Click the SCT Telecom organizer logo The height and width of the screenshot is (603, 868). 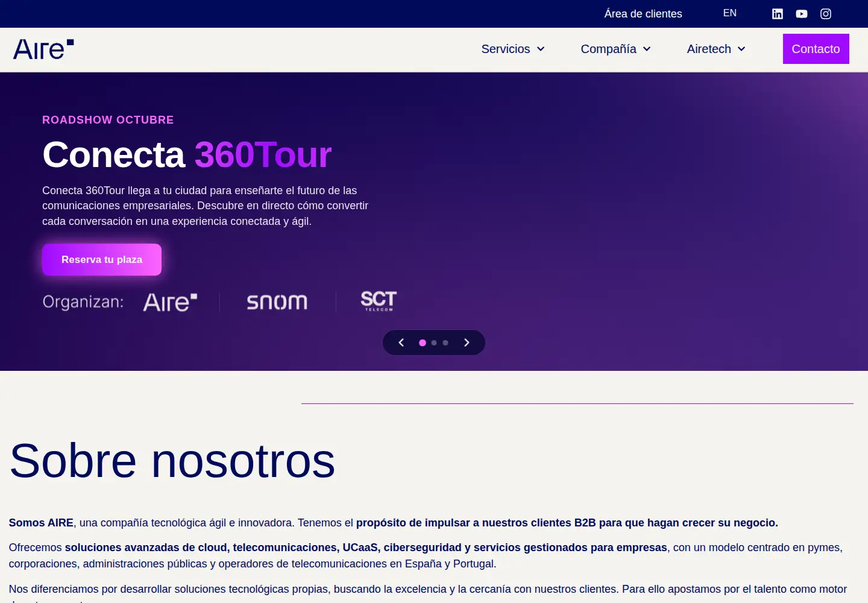click(379, 301)
